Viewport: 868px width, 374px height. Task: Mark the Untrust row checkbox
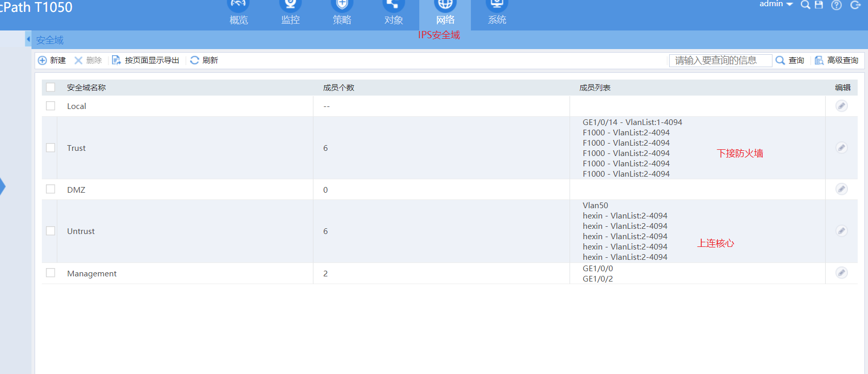click(x=51, y=231)
